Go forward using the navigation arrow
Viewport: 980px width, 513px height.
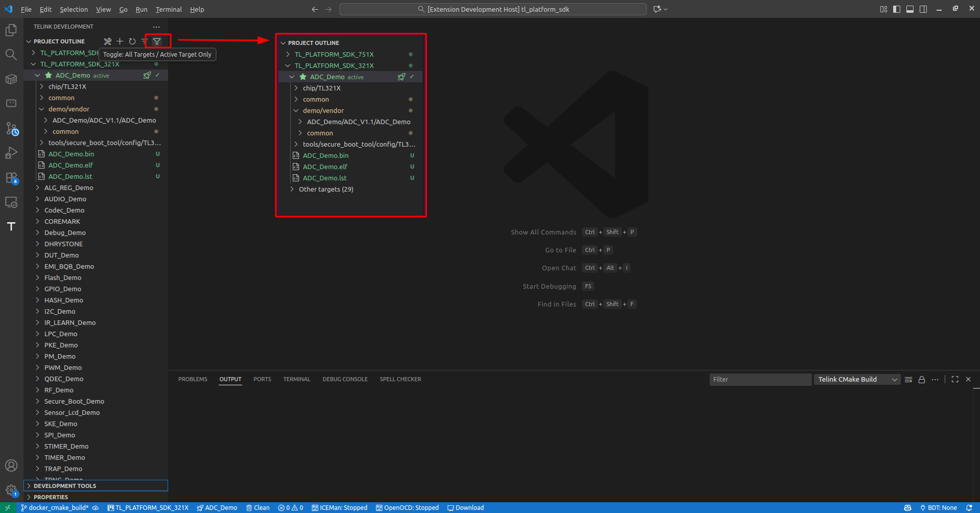pyautogui.click(x=328, y=9)
